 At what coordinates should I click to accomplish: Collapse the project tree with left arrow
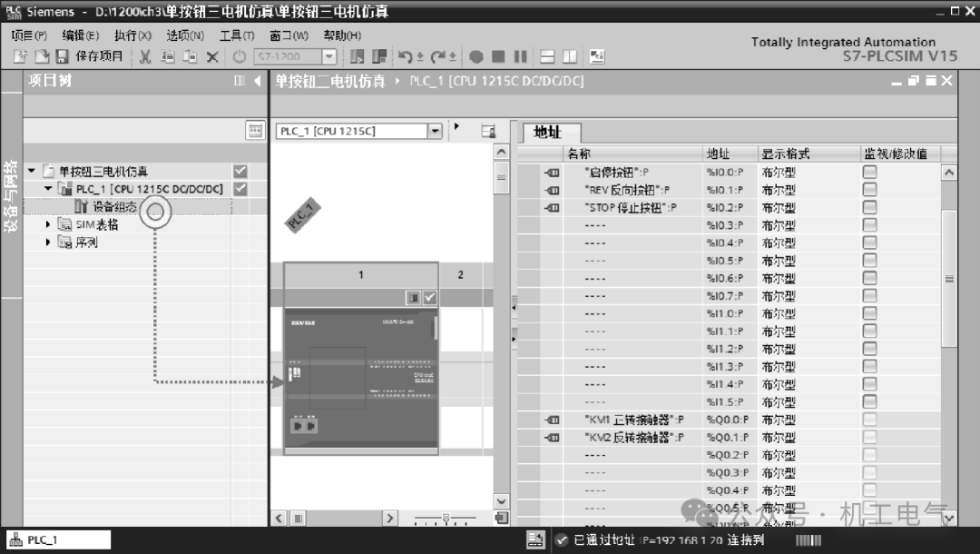pos(258,81)
